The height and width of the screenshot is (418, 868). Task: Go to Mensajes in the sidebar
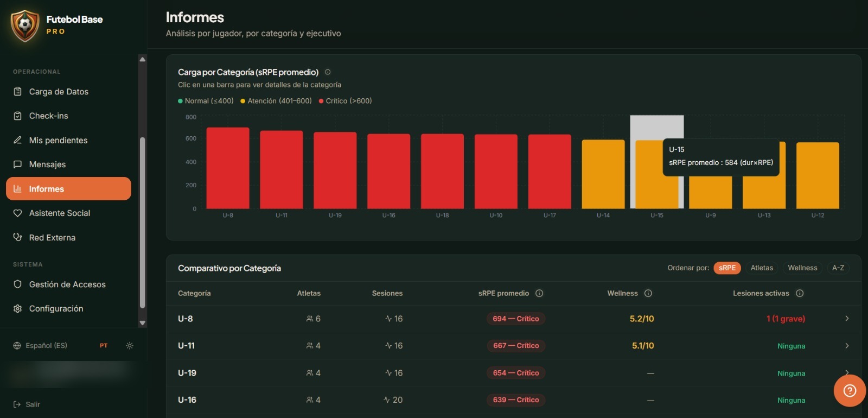point(68,164)
